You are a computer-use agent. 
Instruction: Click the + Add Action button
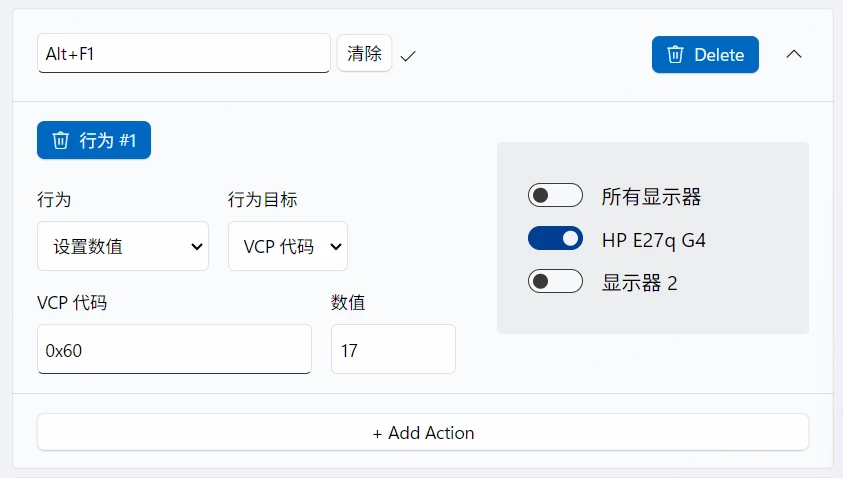(423, 432)
